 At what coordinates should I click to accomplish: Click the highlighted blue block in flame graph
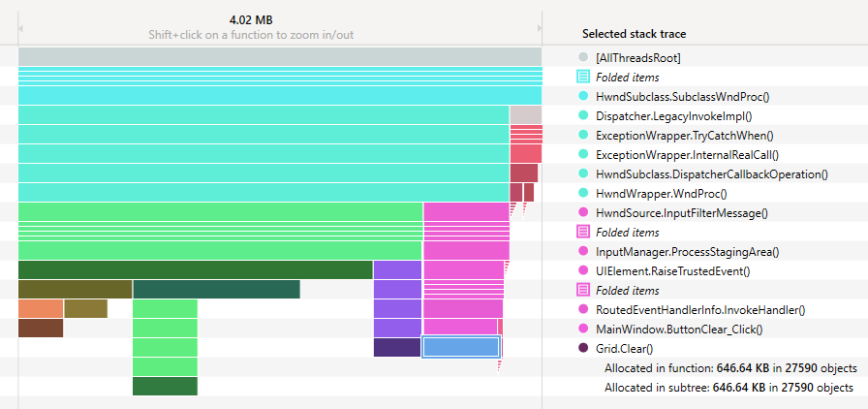coord(460,347)
